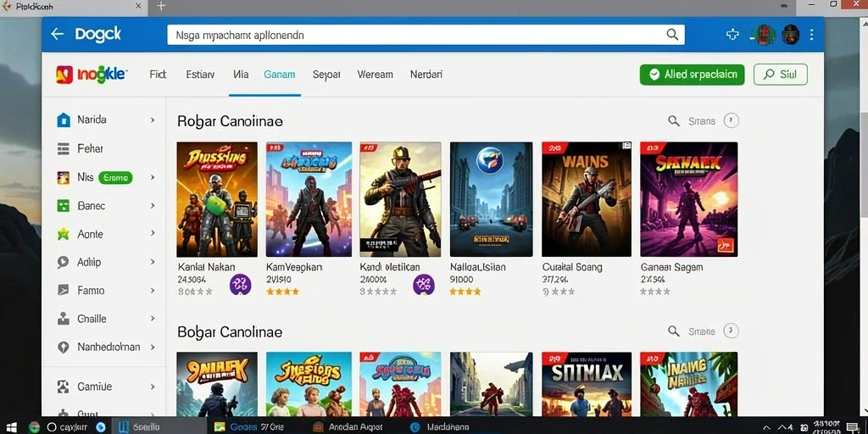The height and width of the screenshot is (434, 868).
Task: Open a new browser tab with plus
Action: [161, 6]
